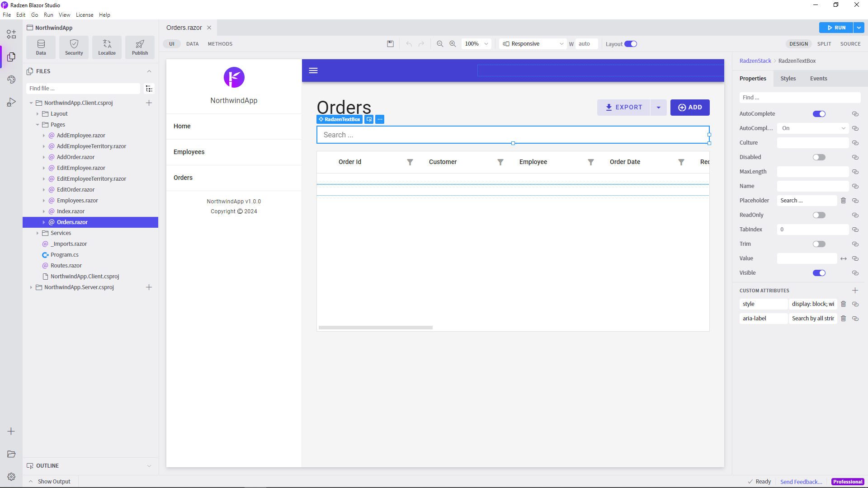Click inside the Find file search box
Image resolution: width=868 pixels, height=488 pixels.
coord(83,88)
